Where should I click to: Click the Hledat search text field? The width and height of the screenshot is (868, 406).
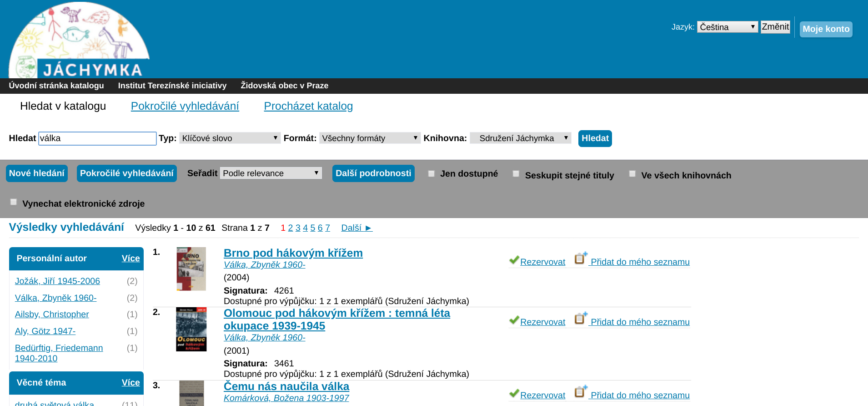(x=97, y=138)
